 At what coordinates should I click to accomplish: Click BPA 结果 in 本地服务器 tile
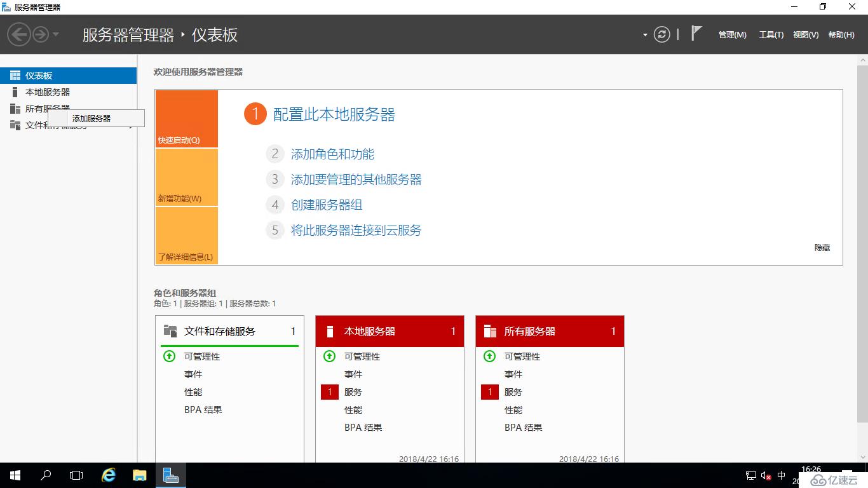tap(363, 428)
